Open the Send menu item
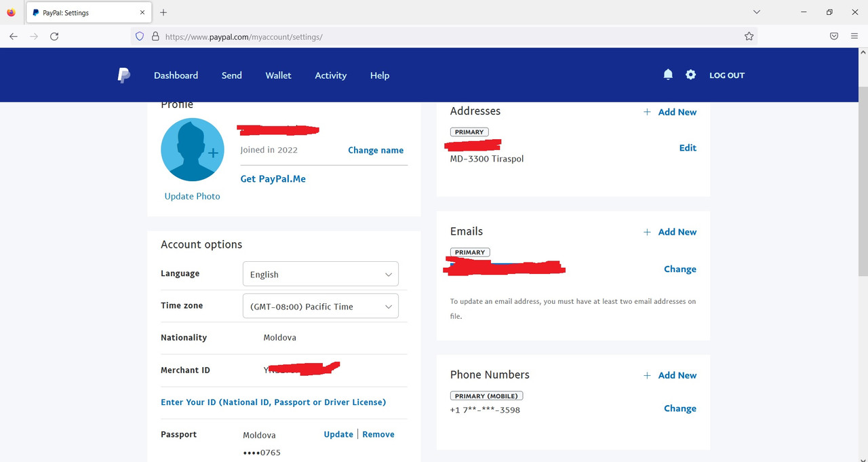This screenshot has width=868, height=462. coord(232,75)
